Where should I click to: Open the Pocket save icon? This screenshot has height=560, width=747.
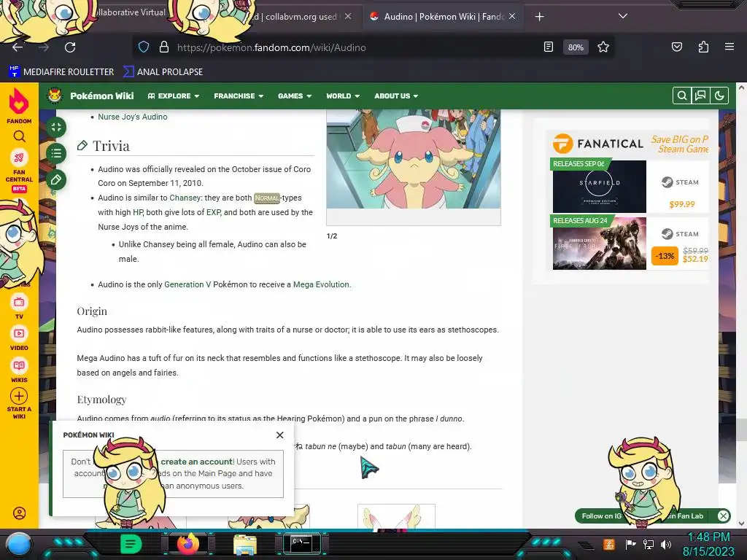[x=677, y=47]
